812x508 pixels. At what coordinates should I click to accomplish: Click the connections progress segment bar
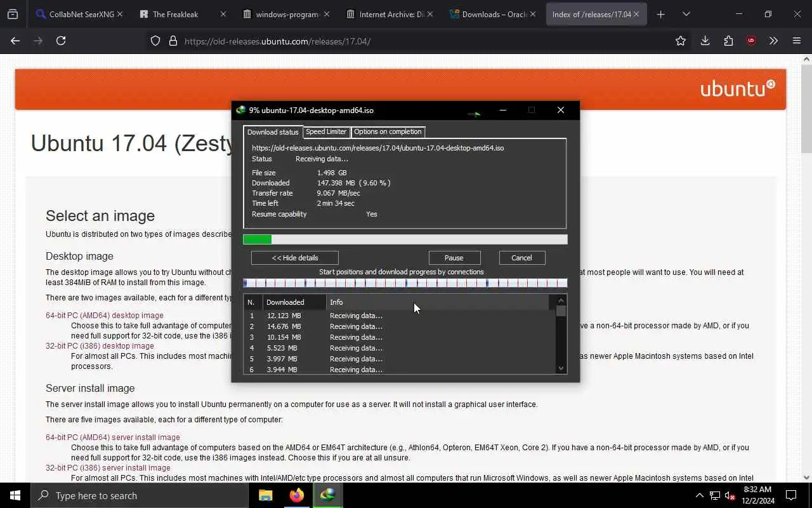[x=405, y=283]
